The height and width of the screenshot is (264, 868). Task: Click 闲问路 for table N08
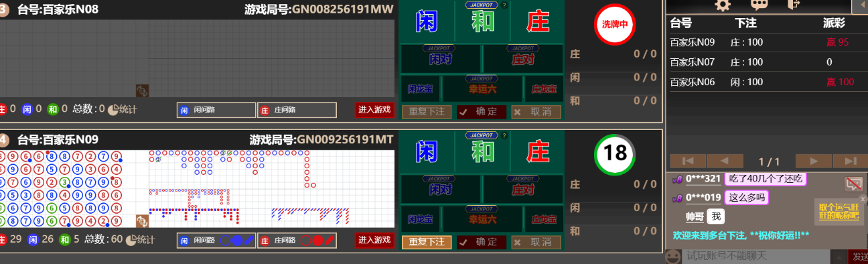click(x=216, y=110)
